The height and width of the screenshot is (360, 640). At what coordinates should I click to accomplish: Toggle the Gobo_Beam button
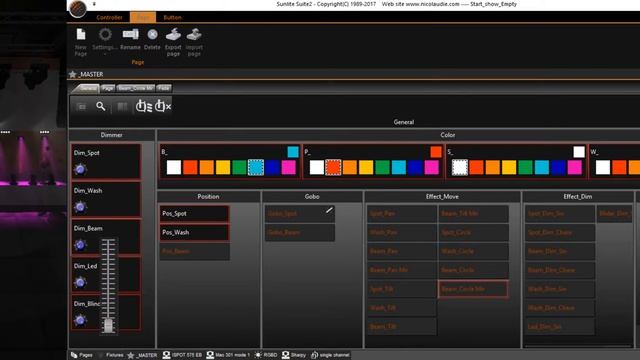tap(300, 232)
